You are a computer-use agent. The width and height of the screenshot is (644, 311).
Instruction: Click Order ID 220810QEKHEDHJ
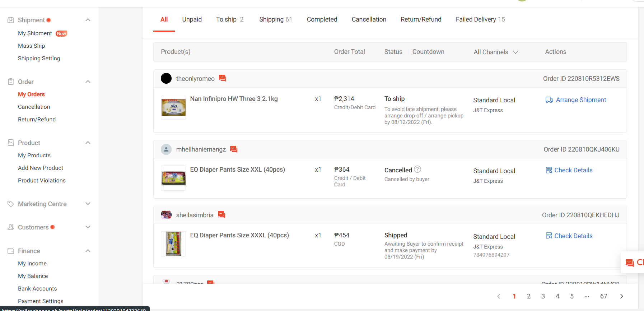coord(581,215)
